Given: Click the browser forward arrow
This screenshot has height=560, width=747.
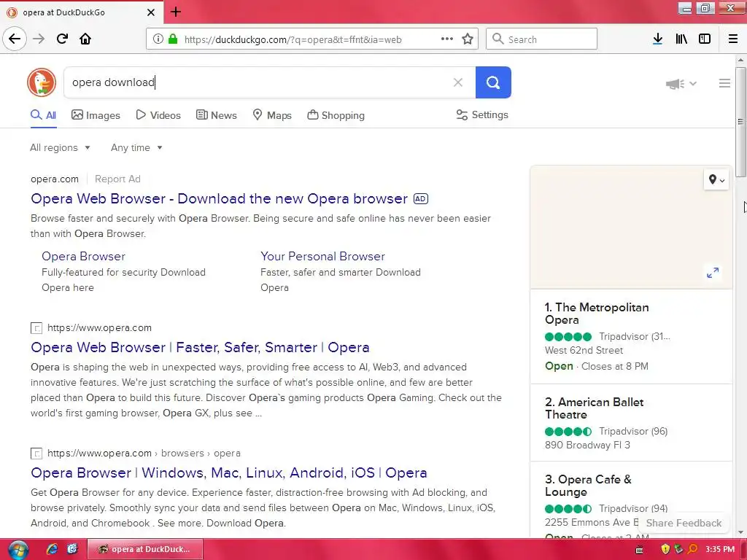Looking at the screenshot, I should click(39, 39).
